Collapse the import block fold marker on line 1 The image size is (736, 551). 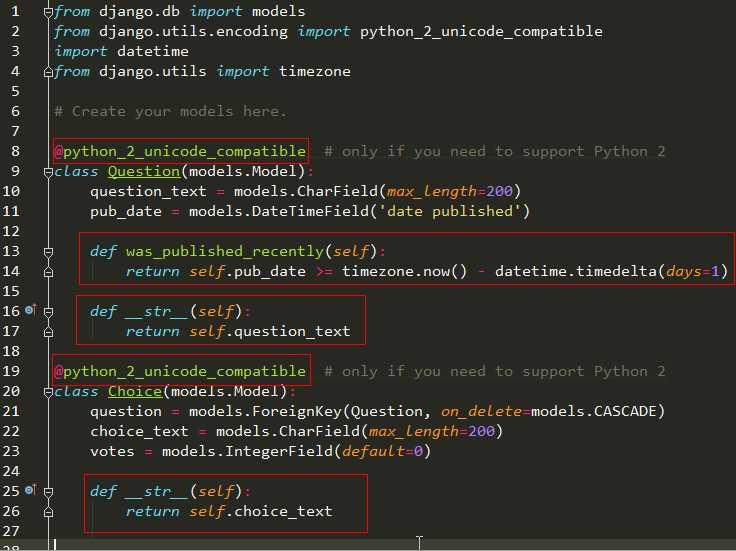(48, 12)
